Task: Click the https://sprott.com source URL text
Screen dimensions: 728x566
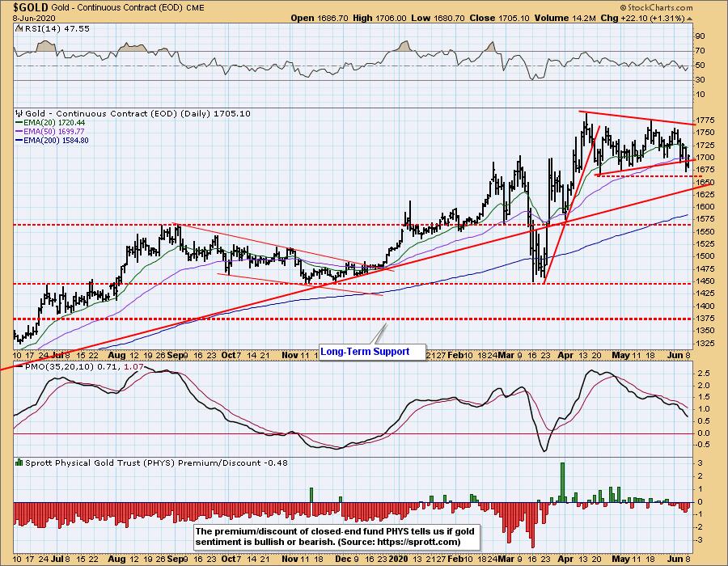Action: 419,542
